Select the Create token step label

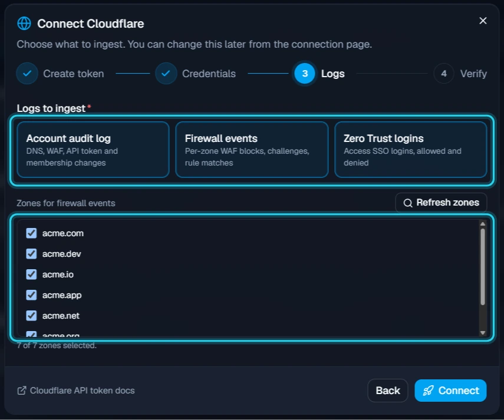pyautogui.click(x=74, y=74)
